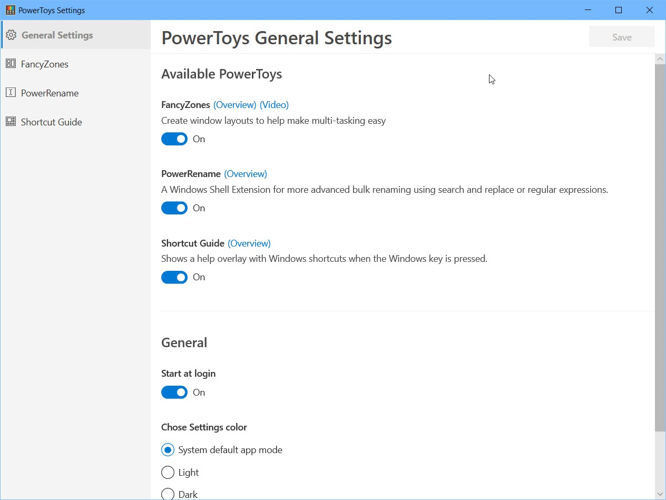Open the PowerRename Overview link
Image resolution: width=666 pixels, height=500 pixels.
pos(246,174)
